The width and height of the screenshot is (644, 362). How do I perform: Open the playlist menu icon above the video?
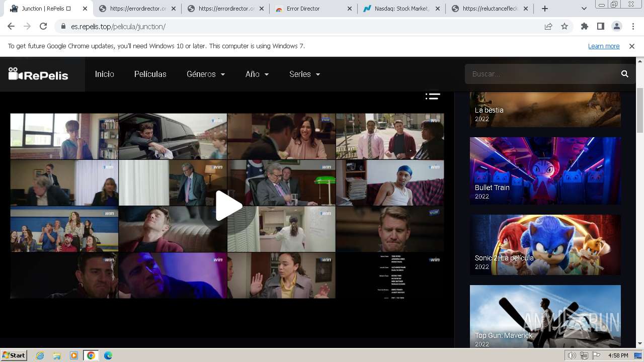pos(433,96)
